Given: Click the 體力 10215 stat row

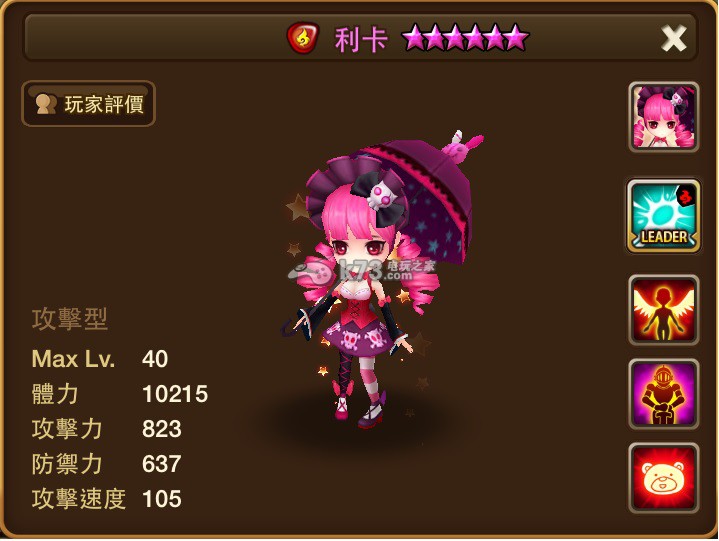Looking at the screenshot, I should (120, 394).
